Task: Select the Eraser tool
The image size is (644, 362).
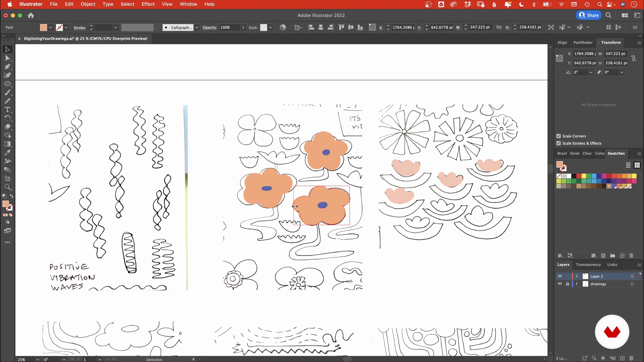Action: [x=7, y=127]
